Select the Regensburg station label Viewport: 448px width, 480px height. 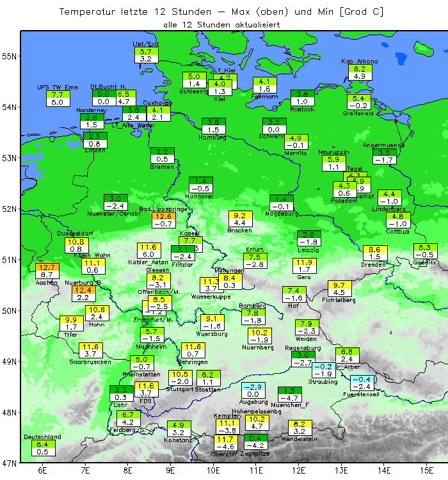point(303,348)
